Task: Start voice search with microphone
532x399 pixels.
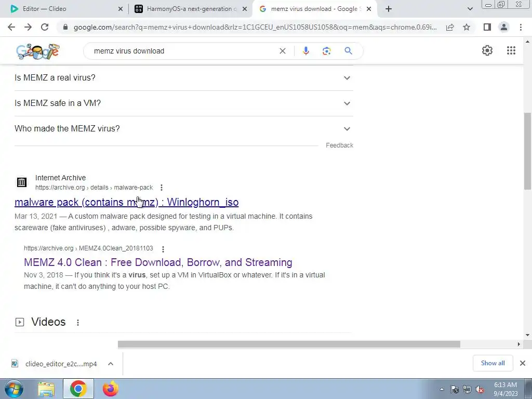Action: [305, 51]
